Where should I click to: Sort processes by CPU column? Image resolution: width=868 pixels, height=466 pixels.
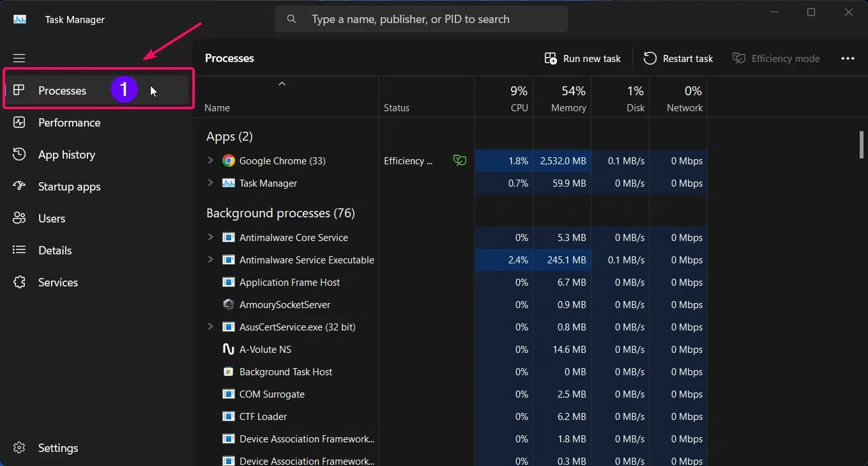click(x=504, y=98)
